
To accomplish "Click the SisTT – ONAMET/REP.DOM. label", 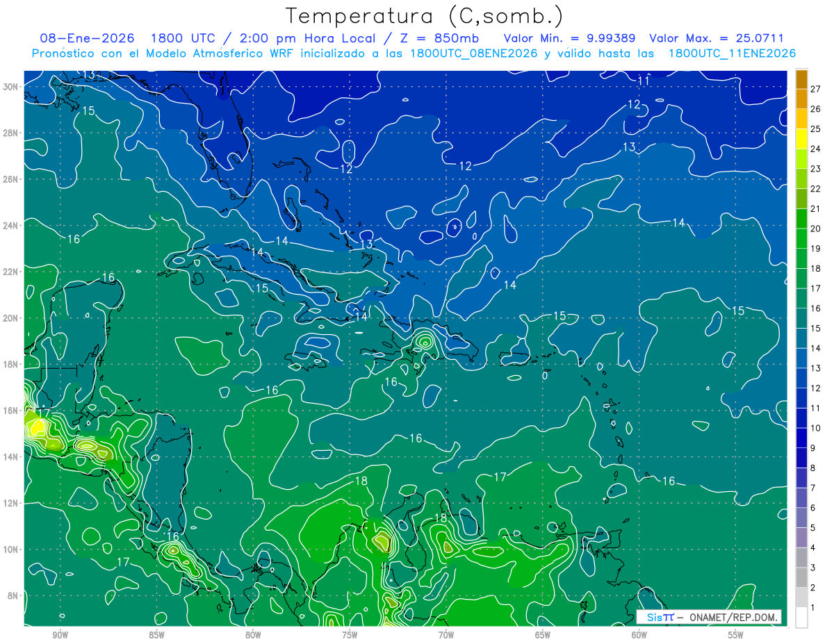I will tap(710, 617).
